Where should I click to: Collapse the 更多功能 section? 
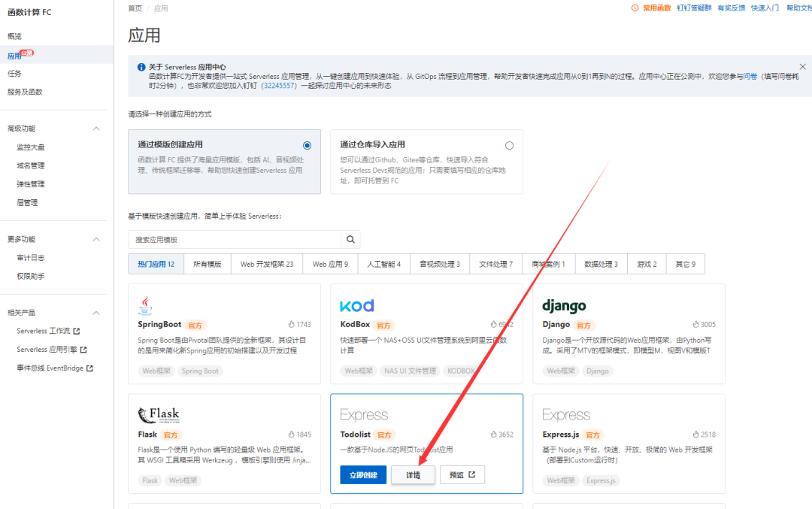click(x=96, y=239)
